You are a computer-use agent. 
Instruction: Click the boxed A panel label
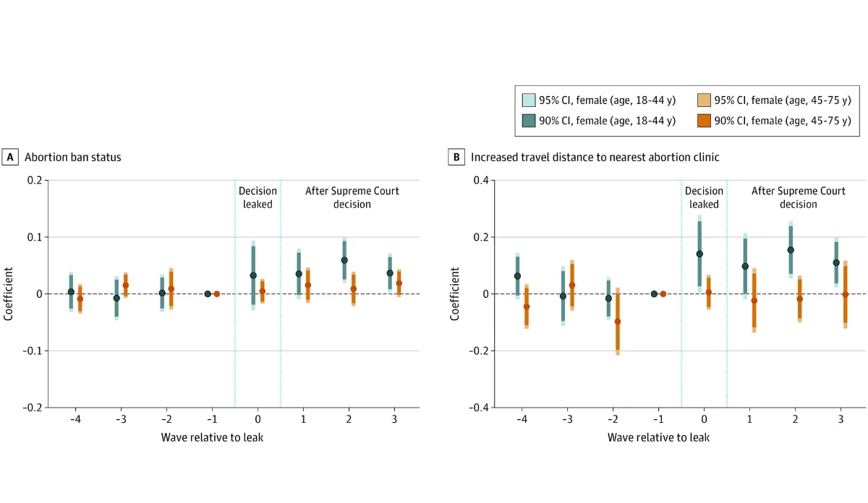10,157
